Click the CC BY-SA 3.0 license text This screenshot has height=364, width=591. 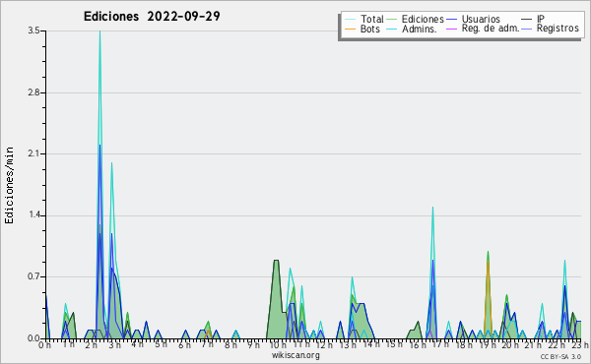[560, 357]
